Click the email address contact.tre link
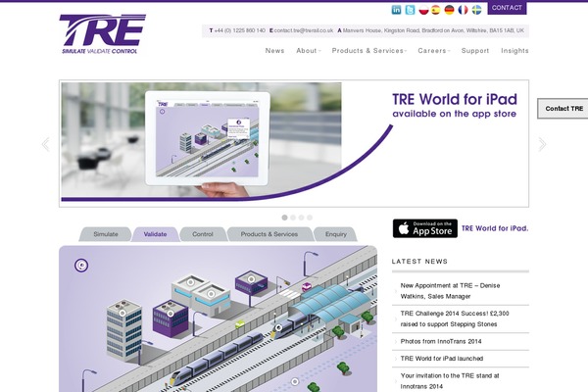588x392 pixels. [304, 30]
